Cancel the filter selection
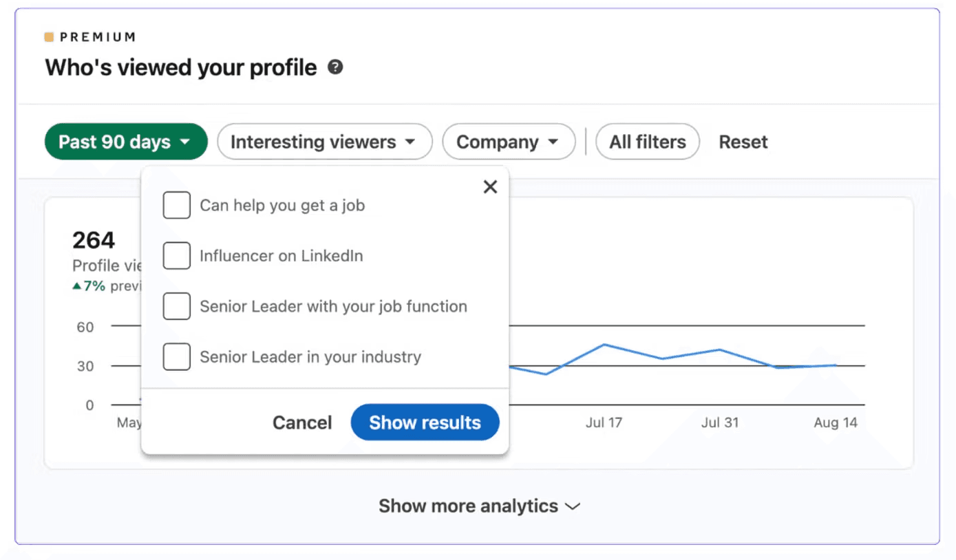The height and width of the screenshot is (560, 956). [302, 422]
